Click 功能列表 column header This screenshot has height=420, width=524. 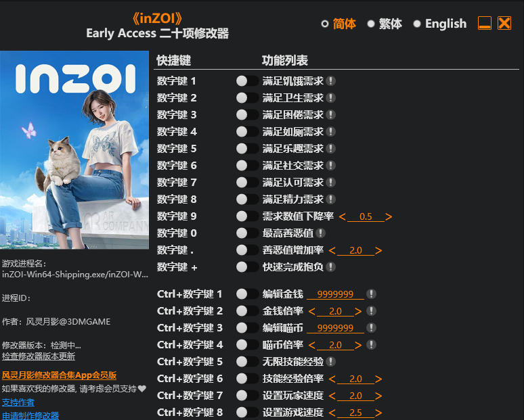tap(285, 60)
